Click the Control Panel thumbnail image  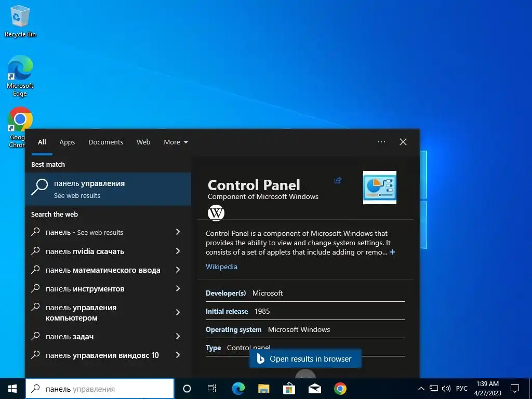(x=380, y=188)
